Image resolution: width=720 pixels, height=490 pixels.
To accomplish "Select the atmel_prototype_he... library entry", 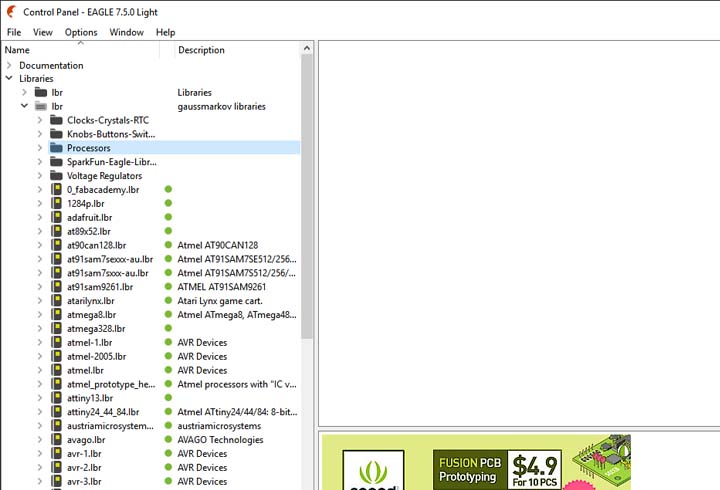I will 111,384.
